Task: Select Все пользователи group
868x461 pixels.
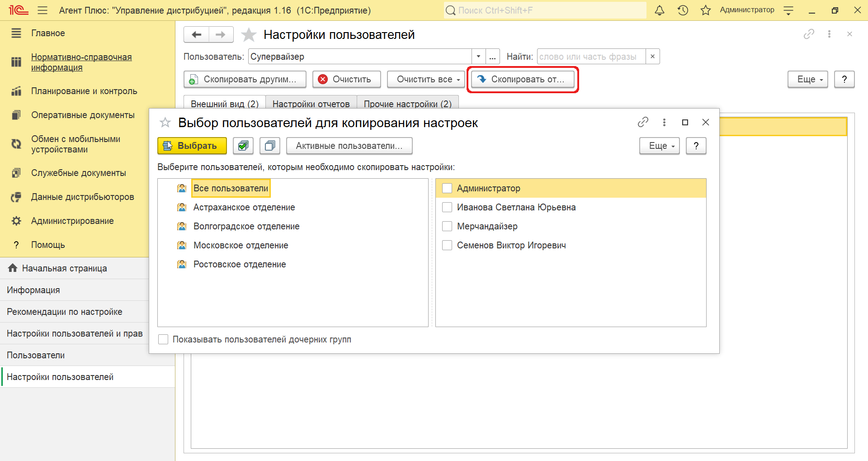Action: 231,188
